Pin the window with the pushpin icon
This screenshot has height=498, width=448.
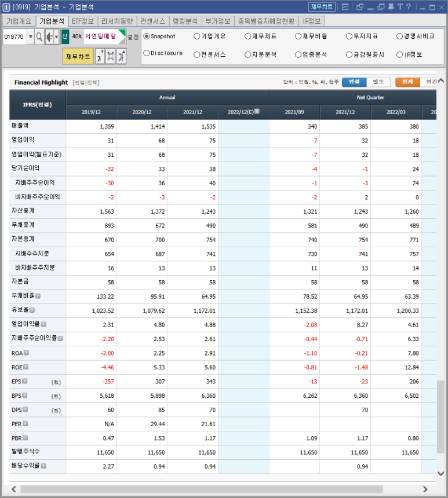391,7
